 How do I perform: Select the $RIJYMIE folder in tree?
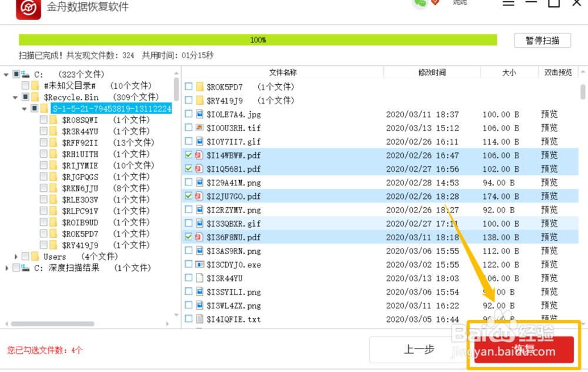pyautogui.click(x=80, y=165)
